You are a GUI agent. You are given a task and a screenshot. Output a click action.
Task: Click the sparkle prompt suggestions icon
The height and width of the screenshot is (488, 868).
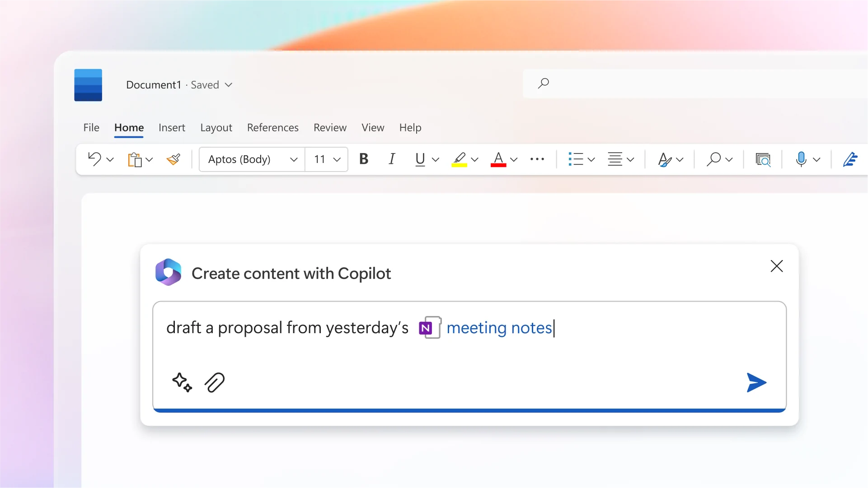point(182,382)
